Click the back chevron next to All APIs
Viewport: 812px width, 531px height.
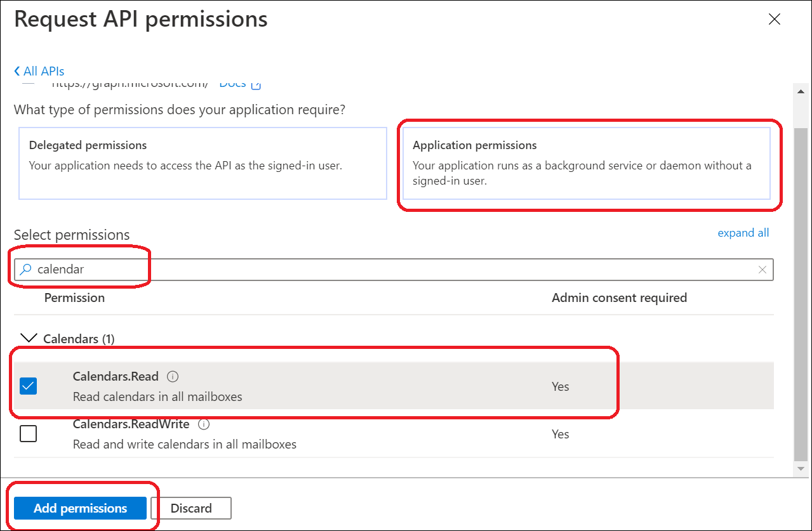pyautogui.click(x=17, y=71)
